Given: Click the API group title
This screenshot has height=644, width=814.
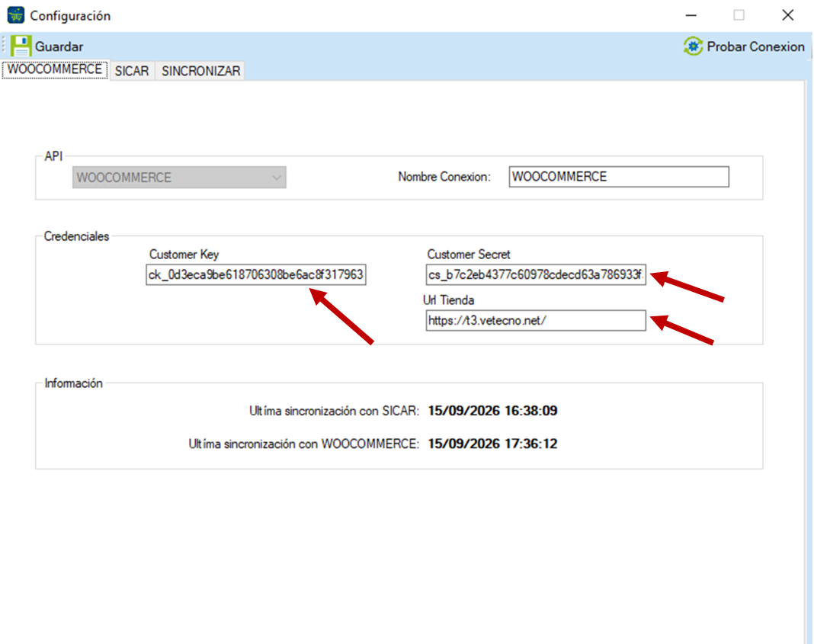Looking at the screenshot, I should 53,156.
